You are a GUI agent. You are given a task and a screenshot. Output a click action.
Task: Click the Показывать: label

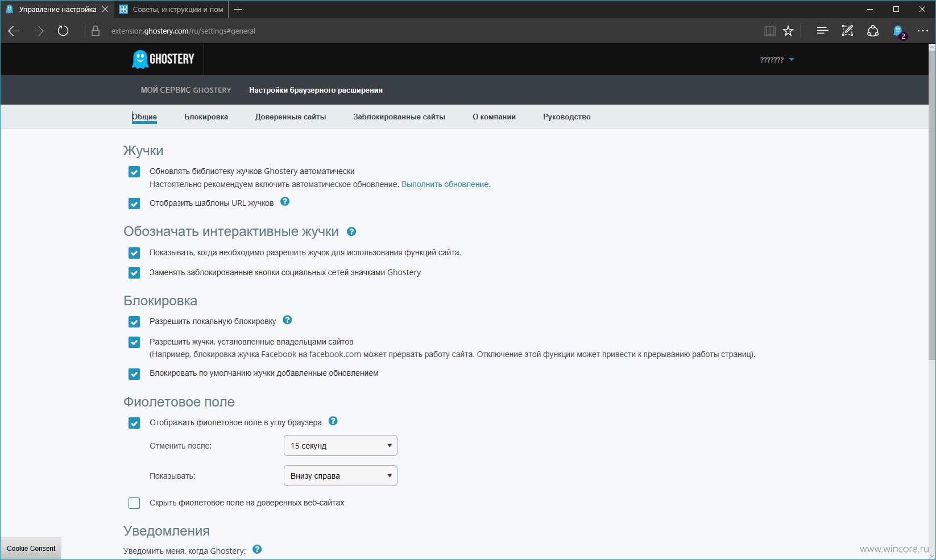(x=172, y=476)
